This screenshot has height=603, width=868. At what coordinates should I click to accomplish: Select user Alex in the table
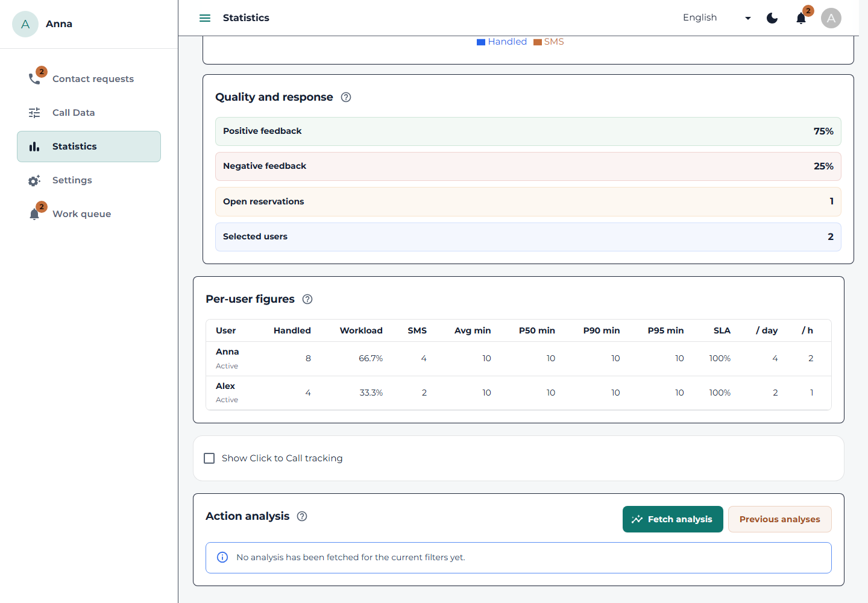[x=225, y=386]
